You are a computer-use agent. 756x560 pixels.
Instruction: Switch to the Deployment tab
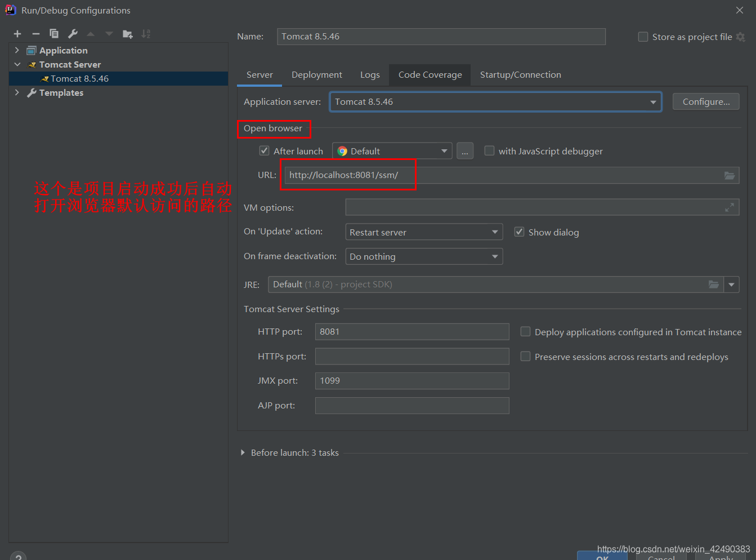click(317, 75)
